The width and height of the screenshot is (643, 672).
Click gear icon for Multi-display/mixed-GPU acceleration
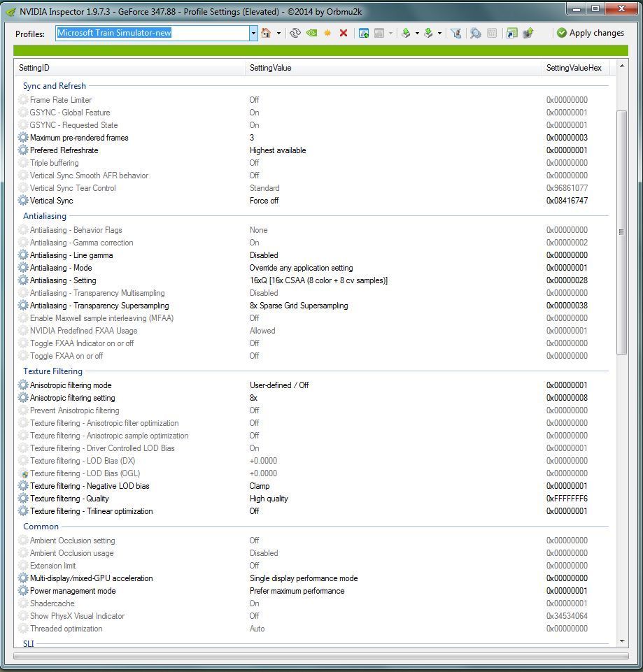[23, 578]
